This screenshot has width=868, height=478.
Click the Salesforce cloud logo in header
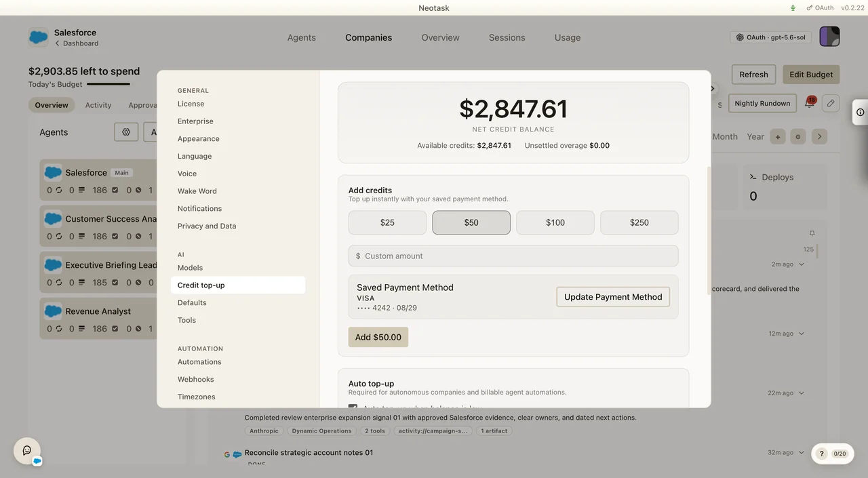pyautogui.click(x=39, y=37)
